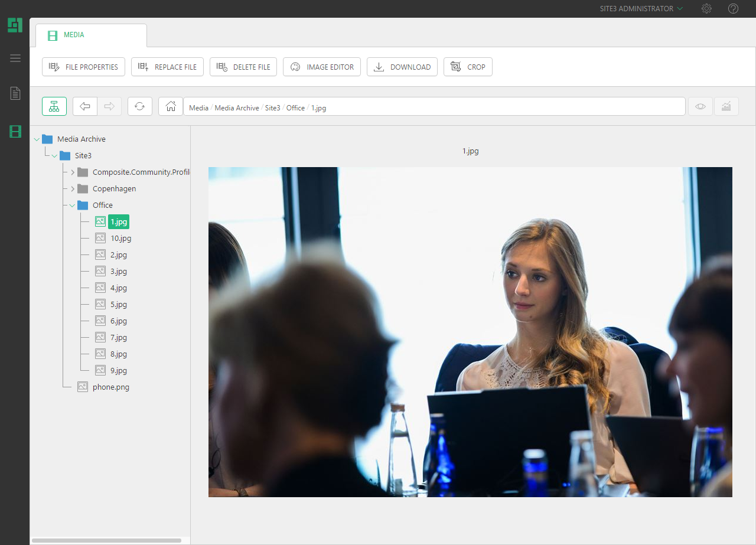Expand the Copenhagen folder
756x545 pixels.
[73, 189]
